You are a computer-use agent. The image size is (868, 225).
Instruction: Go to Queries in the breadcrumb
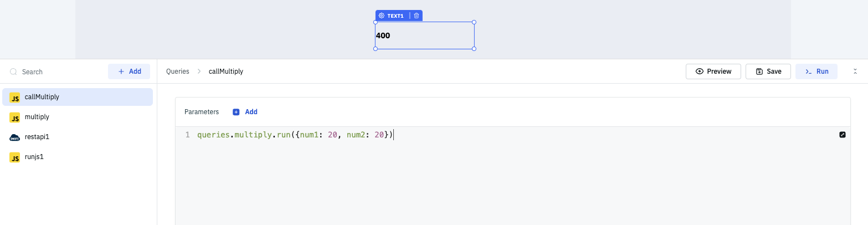[177, 71]
